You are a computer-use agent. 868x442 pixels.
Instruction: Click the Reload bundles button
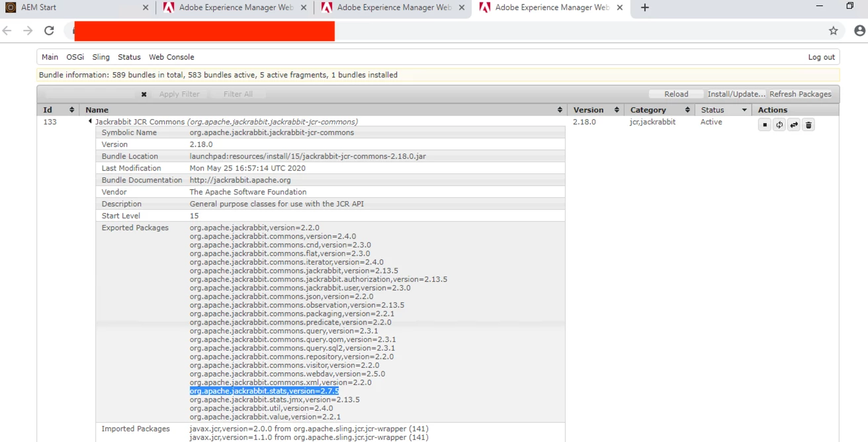[676, 94]
